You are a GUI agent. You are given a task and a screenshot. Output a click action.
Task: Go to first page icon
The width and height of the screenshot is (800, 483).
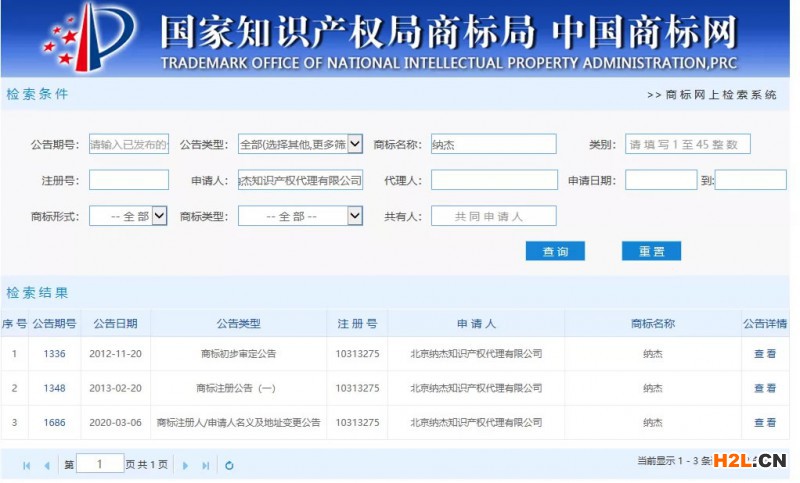[x=27, y=465]
